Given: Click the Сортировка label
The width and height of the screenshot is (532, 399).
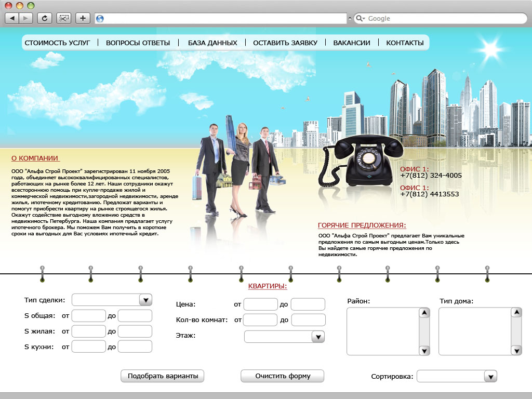Looking at the screenshot, I should (x=392, y=376).
